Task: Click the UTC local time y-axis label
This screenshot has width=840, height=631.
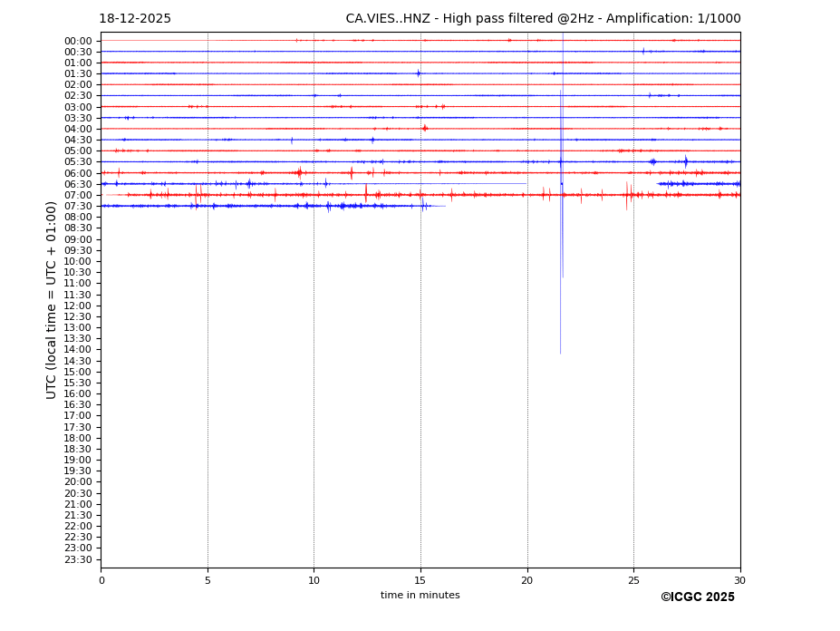Action: [x=52, y=299]
